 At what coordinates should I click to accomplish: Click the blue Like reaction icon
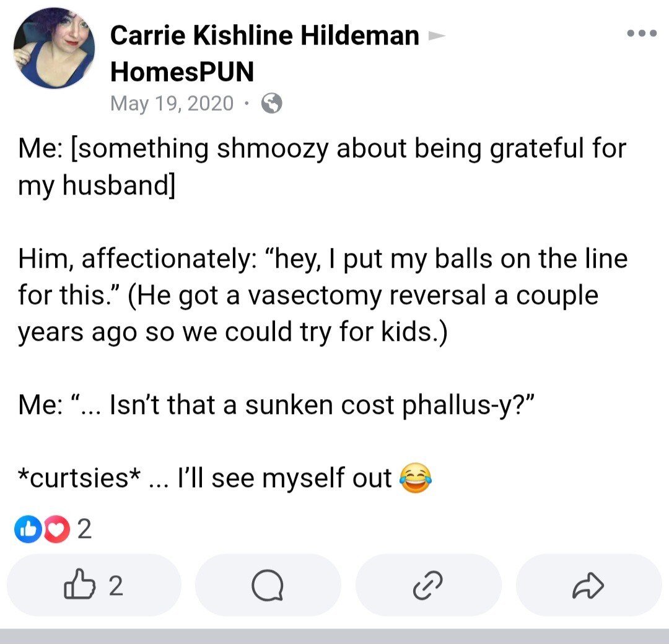tap(28, 529)
